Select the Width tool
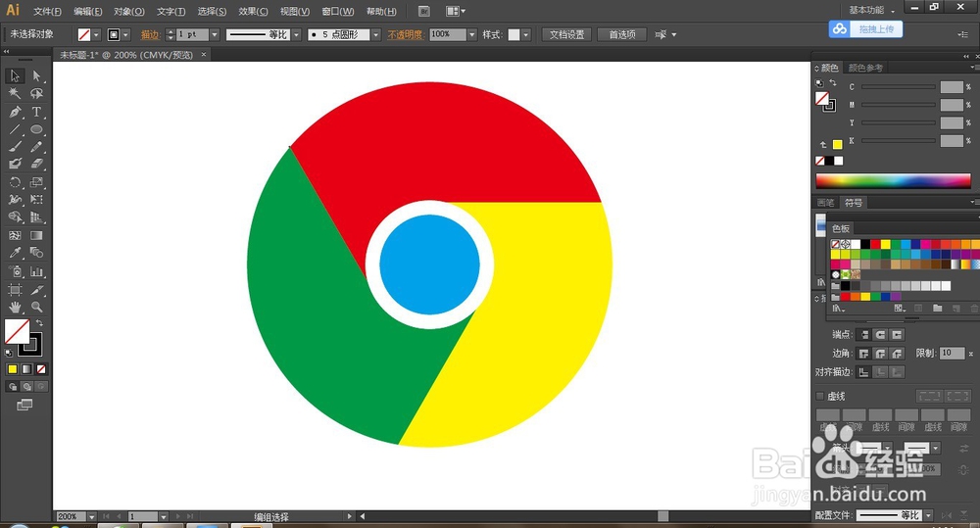 pyautogui.click(x=15, y=199)
